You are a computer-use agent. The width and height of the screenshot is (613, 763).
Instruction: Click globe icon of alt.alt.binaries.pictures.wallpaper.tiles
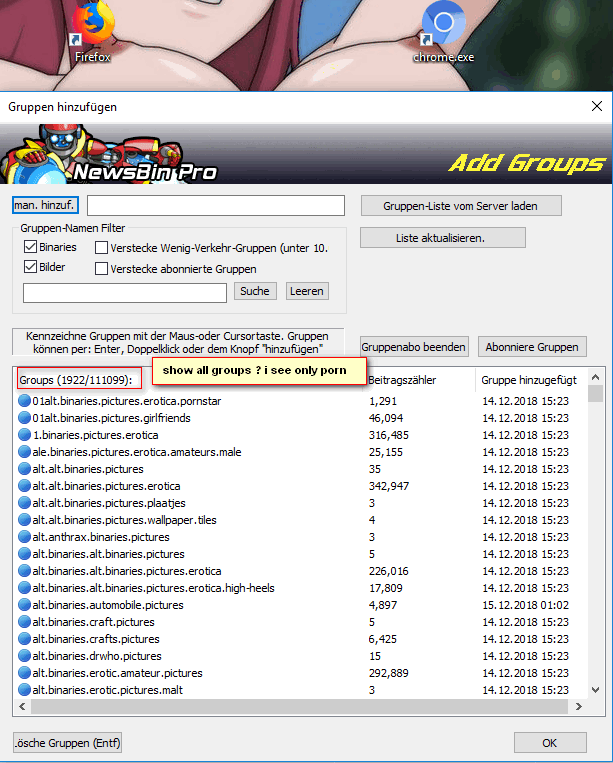click(24, 520)
